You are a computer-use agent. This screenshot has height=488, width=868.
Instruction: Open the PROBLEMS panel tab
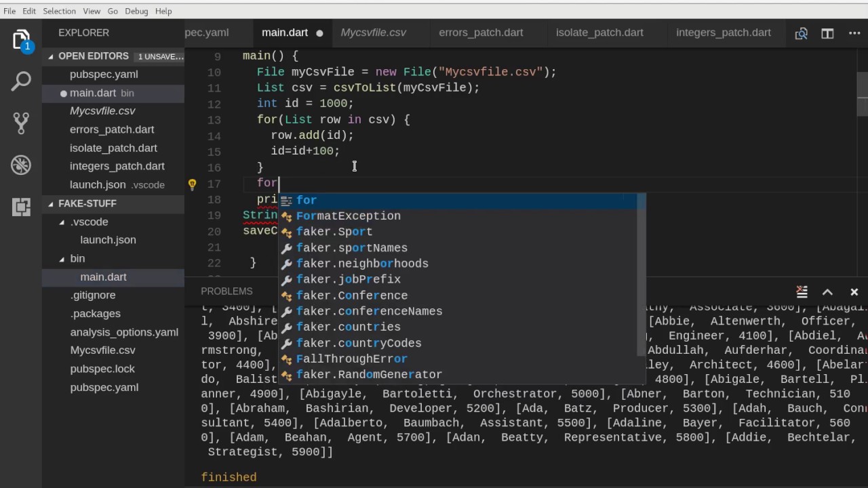point(226,291)
